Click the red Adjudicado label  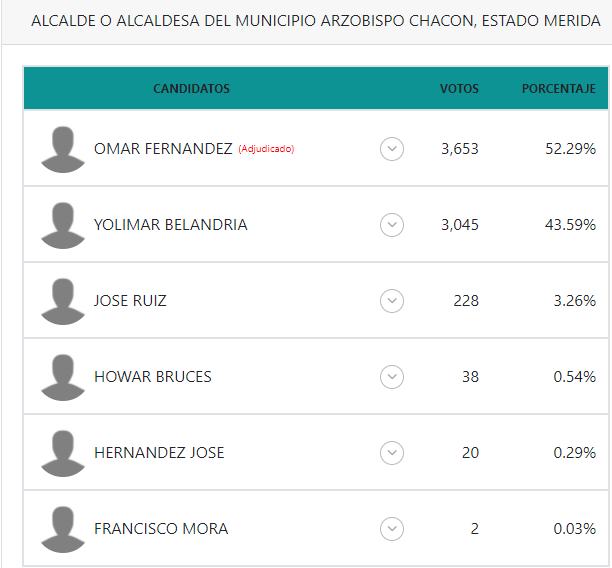pos(266,149)
